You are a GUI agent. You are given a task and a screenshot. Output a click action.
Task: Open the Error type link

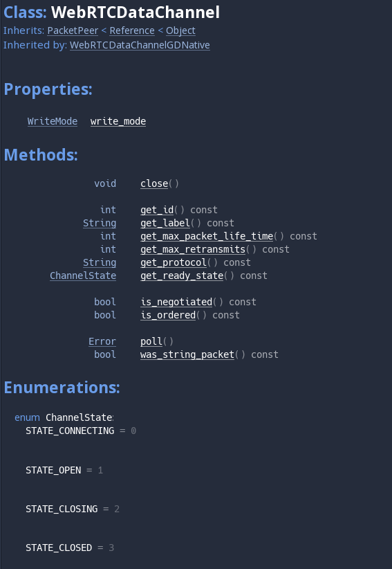(102, 341)
